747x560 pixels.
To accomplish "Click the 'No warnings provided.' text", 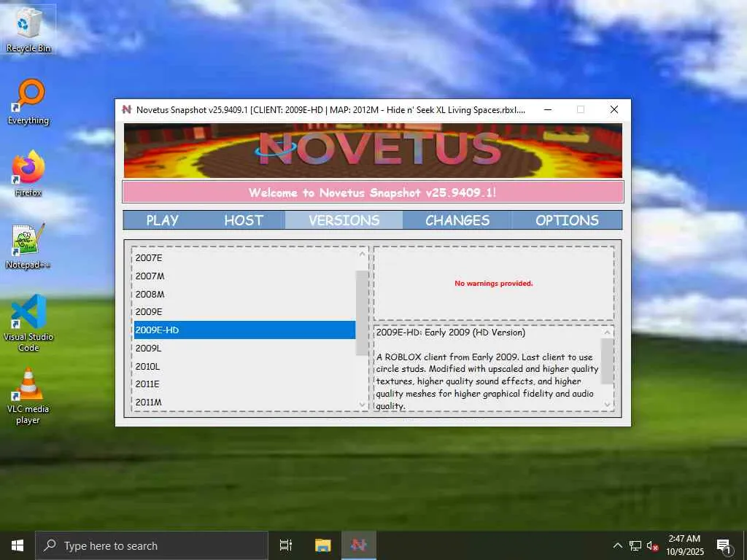I will click(x=494, y=284).
